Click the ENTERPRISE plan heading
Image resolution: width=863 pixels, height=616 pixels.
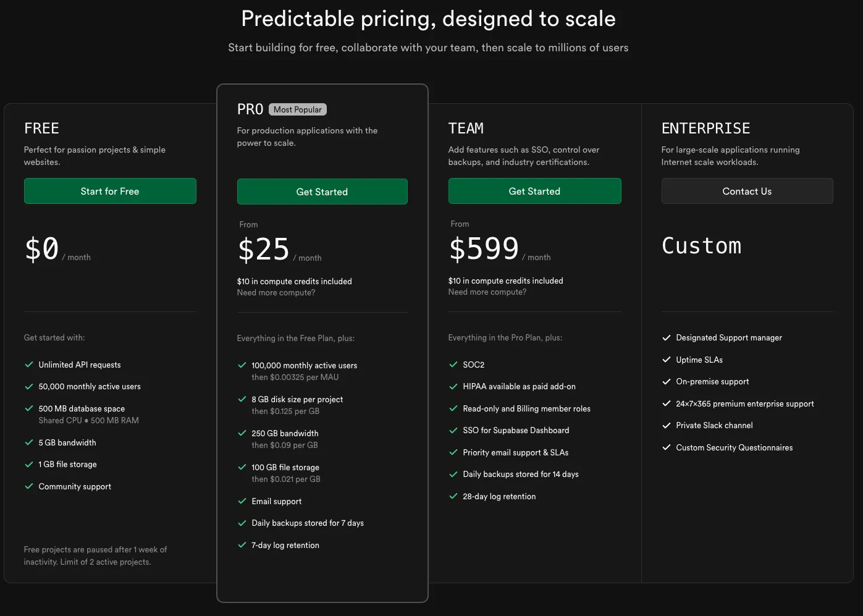tap(705, 129)
